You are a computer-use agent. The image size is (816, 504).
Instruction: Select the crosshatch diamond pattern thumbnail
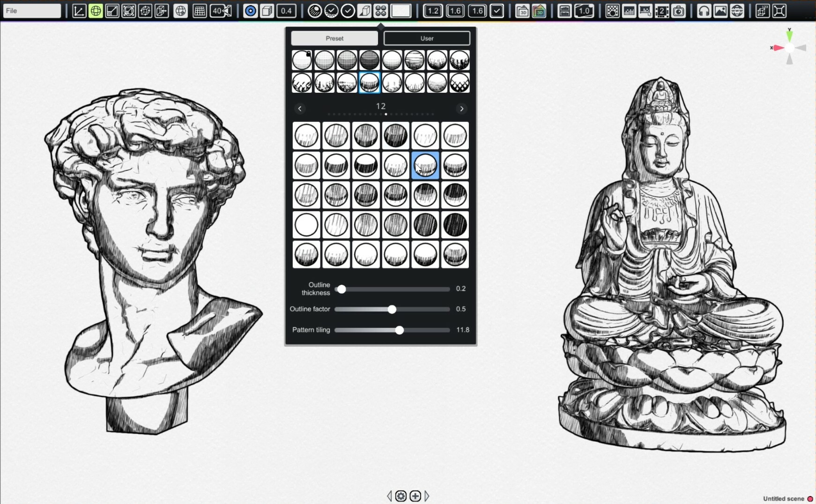(460, 83)
